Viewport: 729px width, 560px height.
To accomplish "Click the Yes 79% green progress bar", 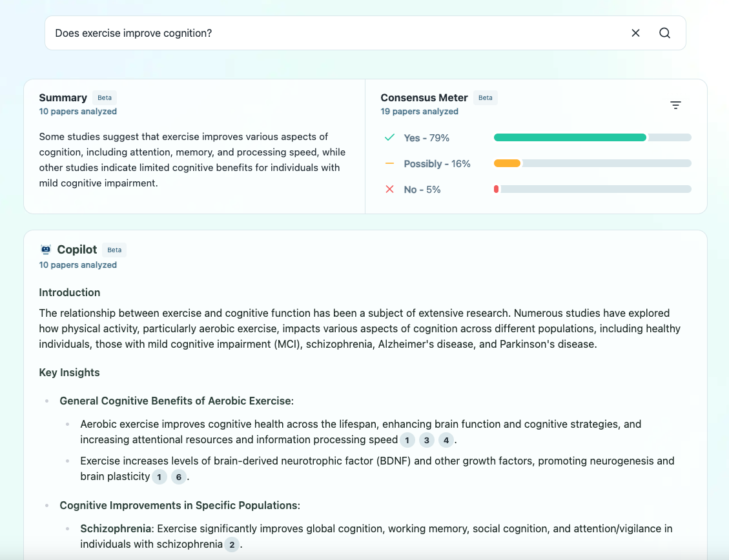I will coord(592,137).
